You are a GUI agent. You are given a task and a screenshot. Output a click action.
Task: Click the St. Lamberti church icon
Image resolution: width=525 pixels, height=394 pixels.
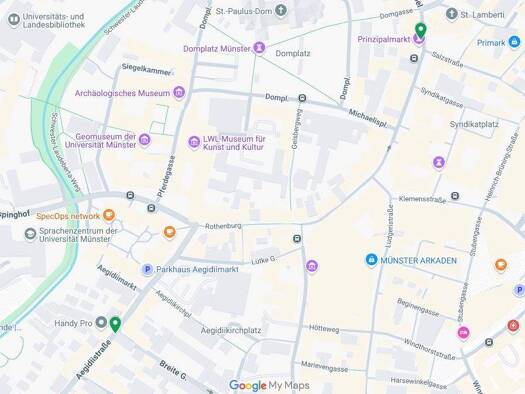coord(452,14)
